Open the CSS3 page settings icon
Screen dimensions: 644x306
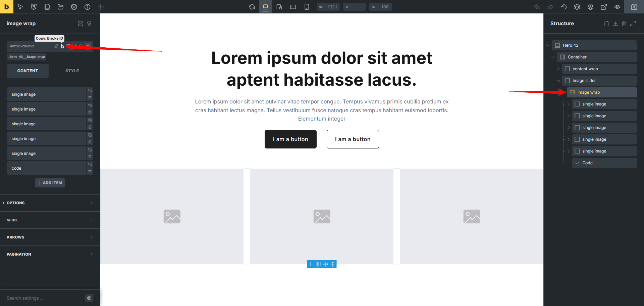click(34, 7)
